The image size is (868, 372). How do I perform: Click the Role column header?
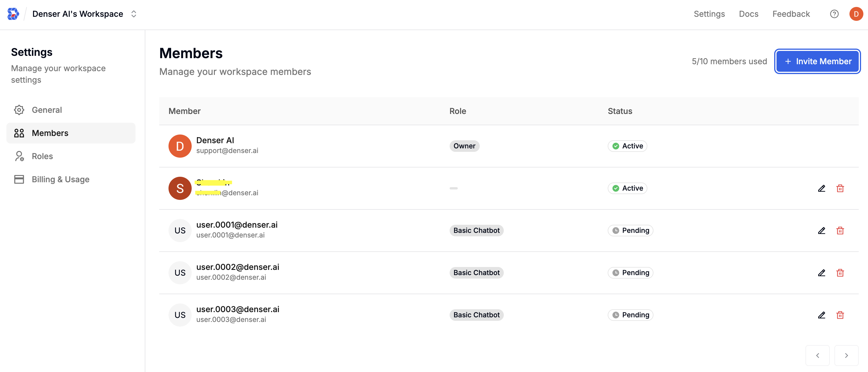click(x=457, y=111)
